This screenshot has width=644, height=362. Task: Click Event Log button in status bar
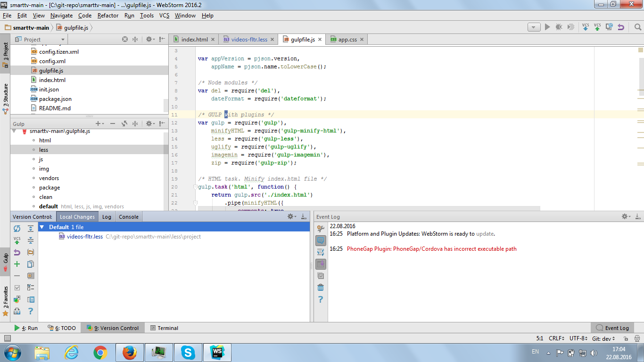pyautogui.click(x=612, y=328)
